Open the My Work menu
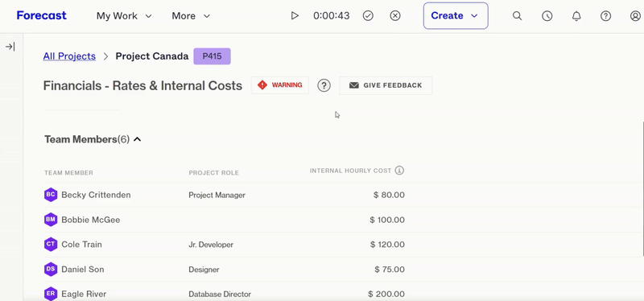644x301 pixels. 124,16
